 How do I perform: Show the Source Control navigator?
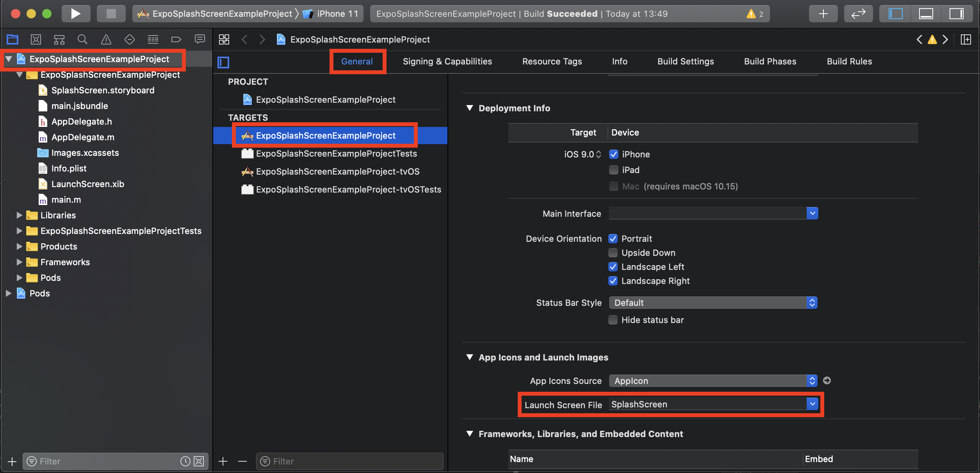[x=36, y=39]
